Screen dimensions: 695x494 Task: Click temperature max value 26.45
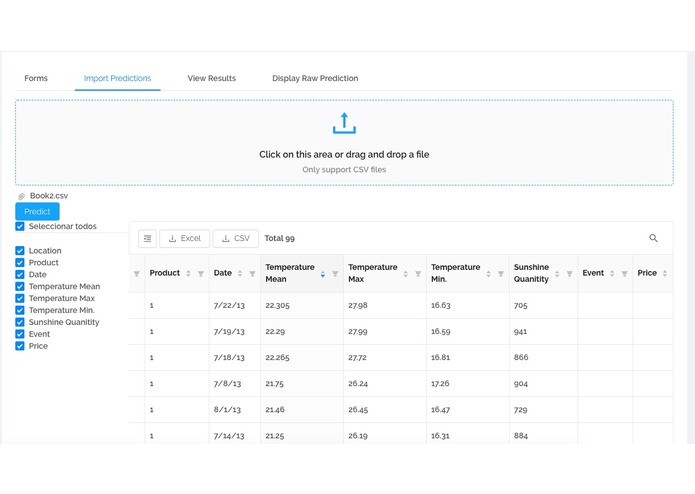tap(358, 410)
